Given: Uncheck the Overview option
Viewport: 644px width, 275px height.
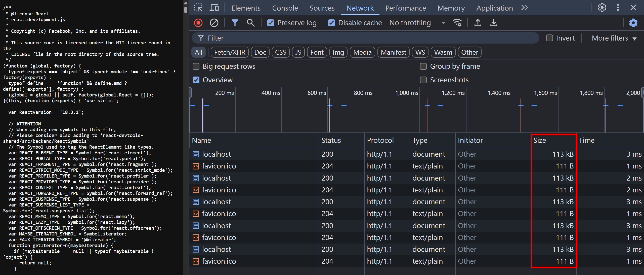Looking at the screenshot, I should (196, 80).
